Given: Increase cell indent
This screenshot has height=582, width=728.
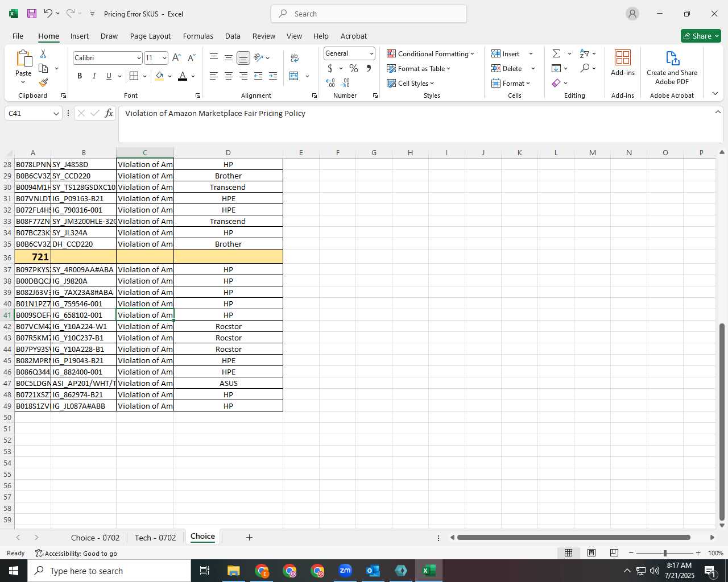Looking at the screenshot, I should pos(273,76).
